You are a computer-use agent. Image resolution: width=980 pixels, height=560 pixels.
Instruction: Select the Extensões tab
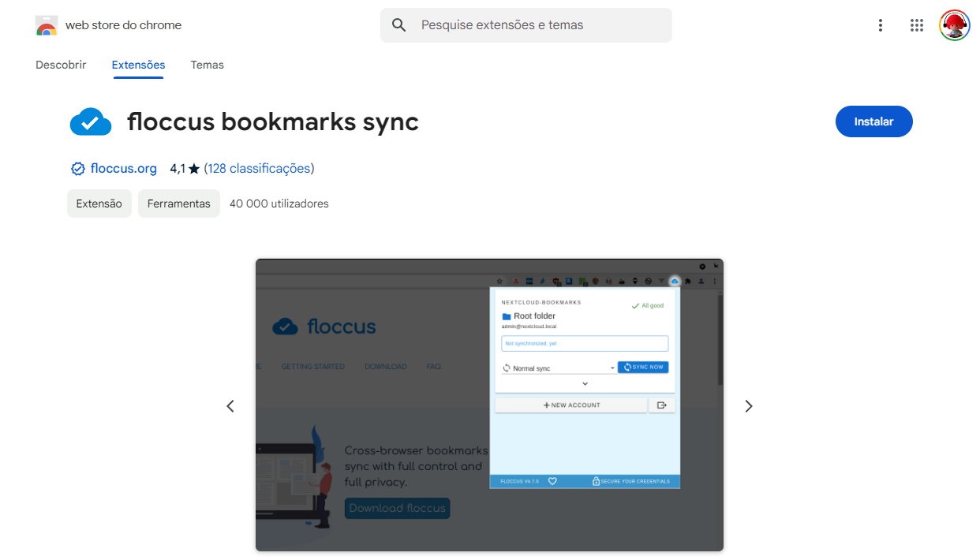pos(138,65)
